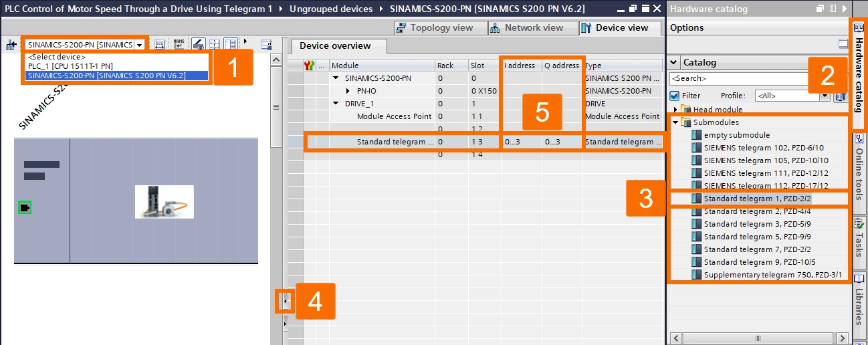Click the drive and motor image thumbnail
Image resolution: width=868 pixels, height=345 pixels.
coord(164,201)
